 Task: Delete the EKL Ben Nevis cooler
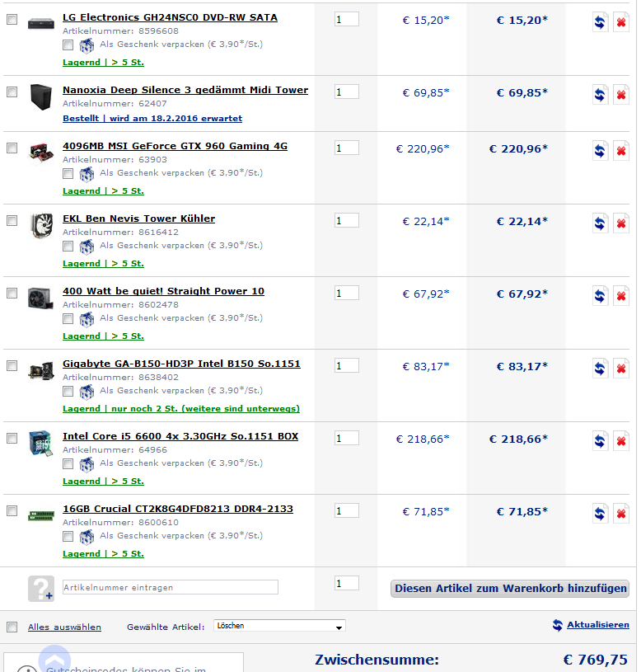(621, 223)
